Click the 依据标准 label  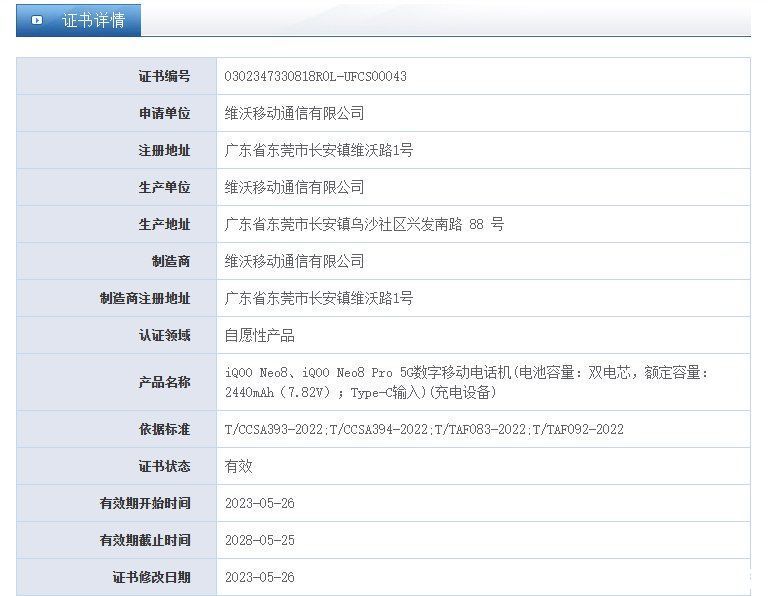164,429
